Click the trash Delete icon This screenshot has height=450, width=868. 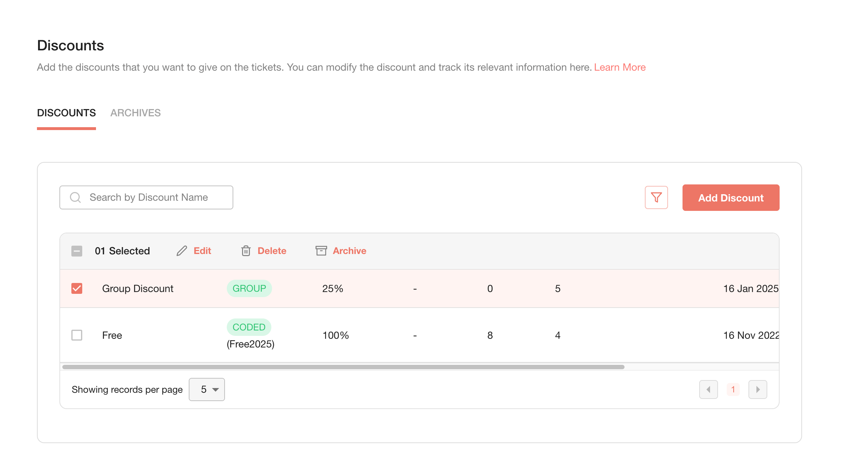246,251
